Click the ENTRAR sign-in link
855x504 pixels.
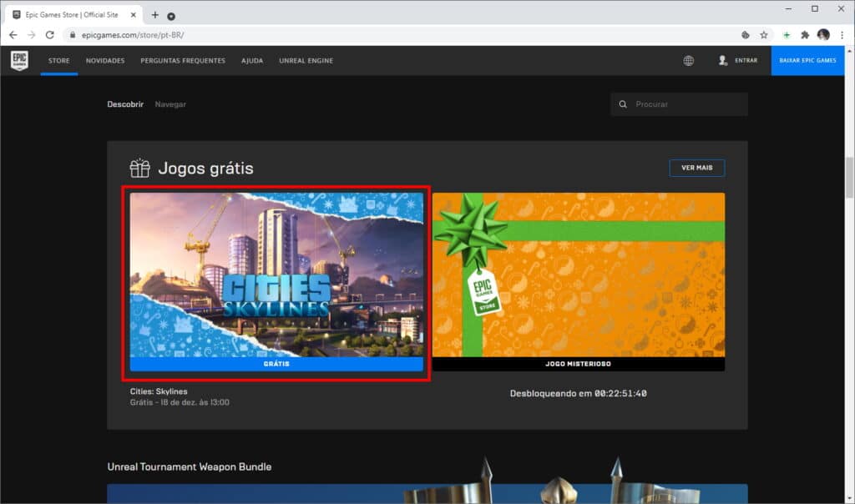pos(746,60)
